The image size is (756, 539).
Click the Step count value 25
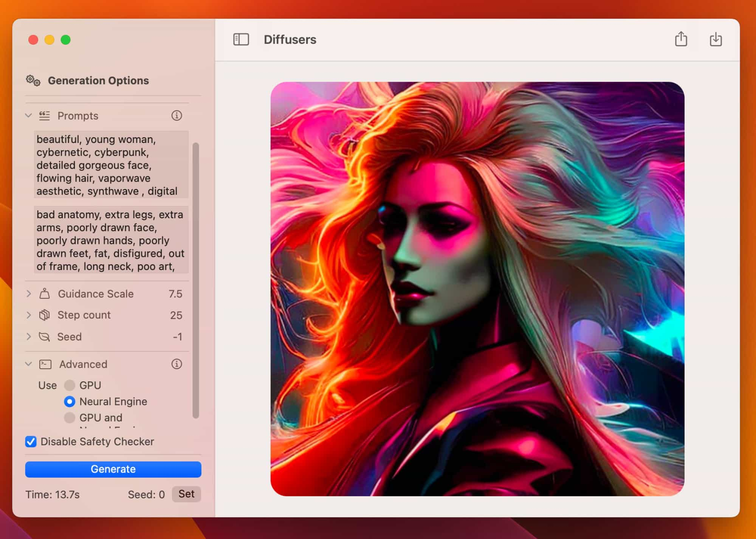(176, 315)
